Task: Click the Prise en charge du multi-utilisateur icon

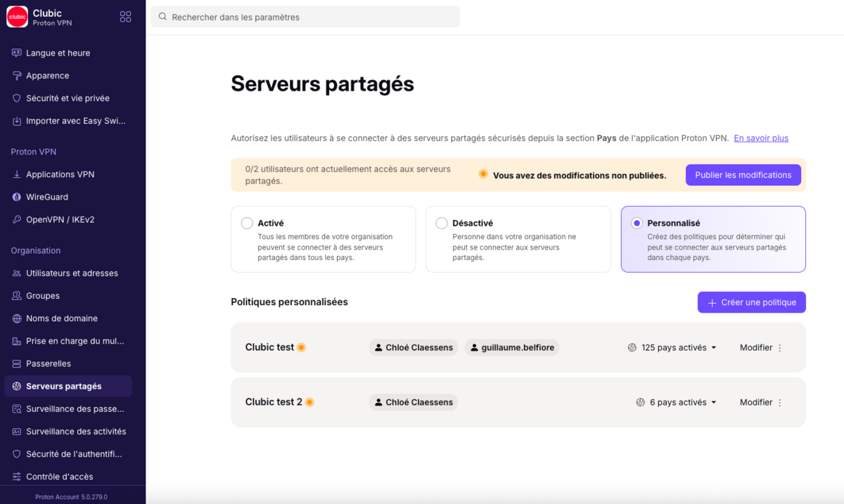Action: (17, 341)
